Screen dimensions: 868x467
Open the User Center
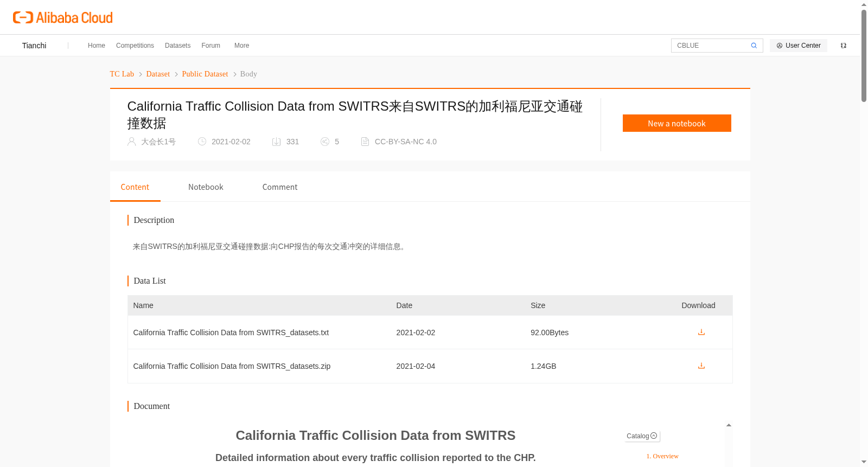tap(799, 46)
